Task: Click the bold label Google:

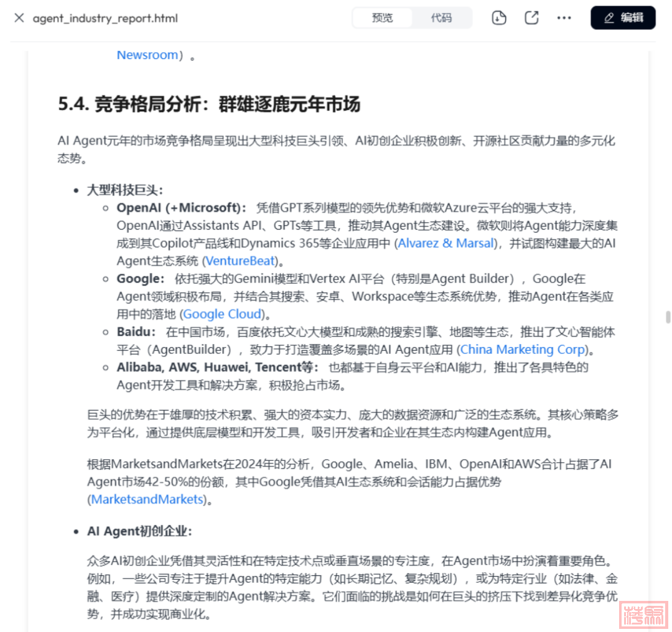Action: [x=141, y=279]
